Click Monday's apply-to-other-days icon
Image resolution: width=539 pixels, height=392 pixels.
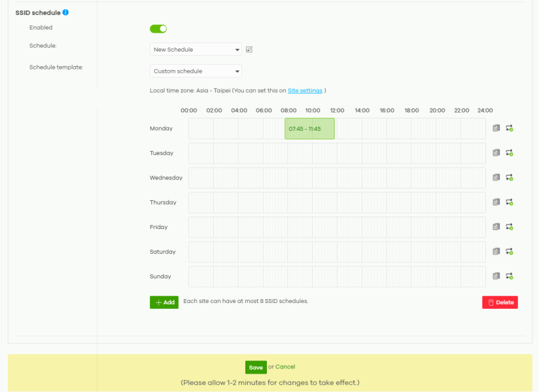[509, 128]
